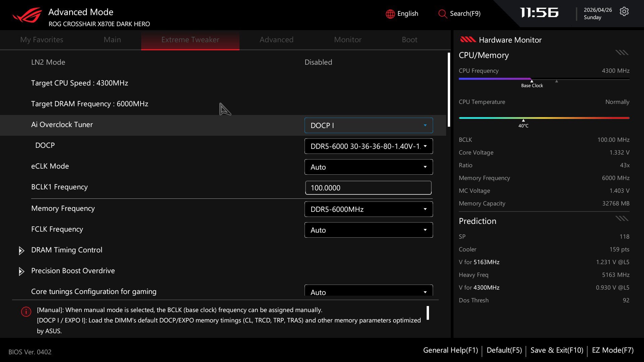Click Save & Exit(F10)

click(557, 350)
